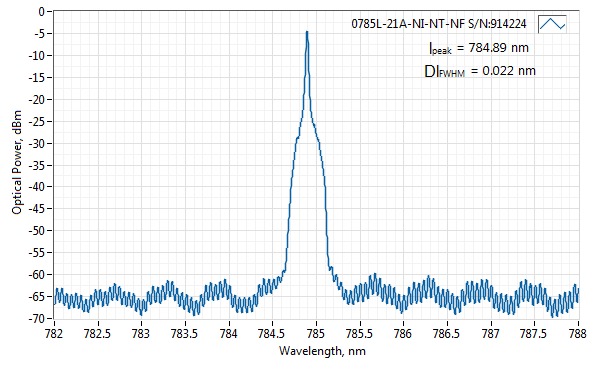599x370 pixels.
Task: Click the peak wavelength text 784.89 nm
Action: point(499,48)
